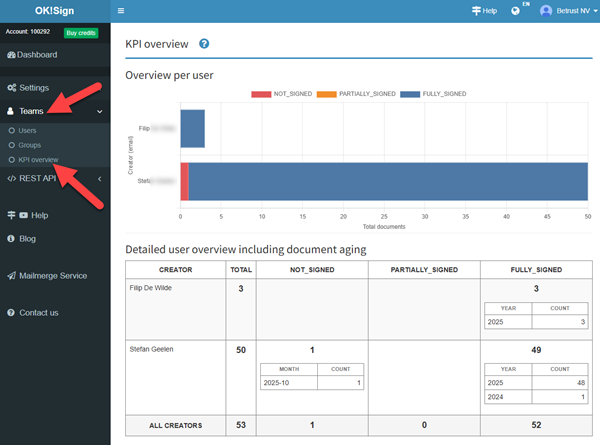Click the hamburger menu icon in top bar
The height and width of the screenshot is (445, 600).
coord(121,11)
